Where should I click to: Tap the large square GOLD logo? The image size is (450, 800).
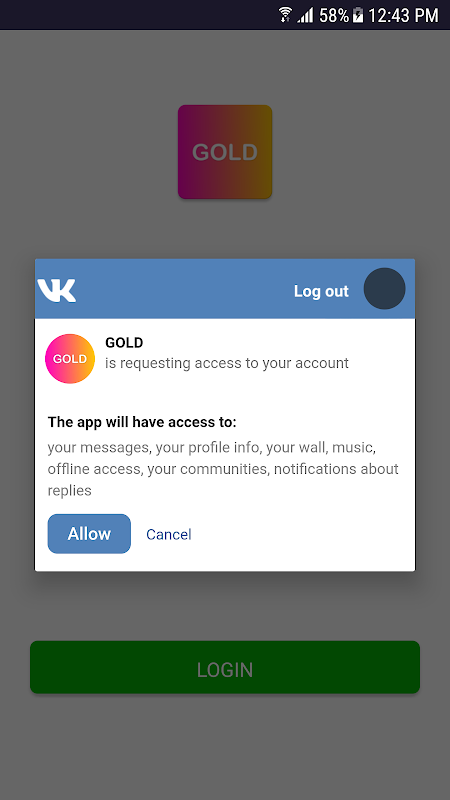coord(225,152)
